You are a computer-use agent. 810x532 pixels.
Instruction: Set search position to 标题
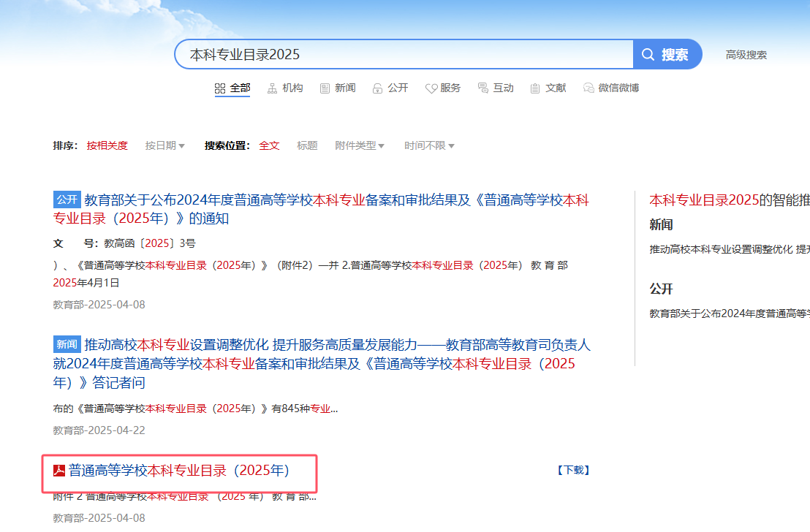[x=307, y=145]
